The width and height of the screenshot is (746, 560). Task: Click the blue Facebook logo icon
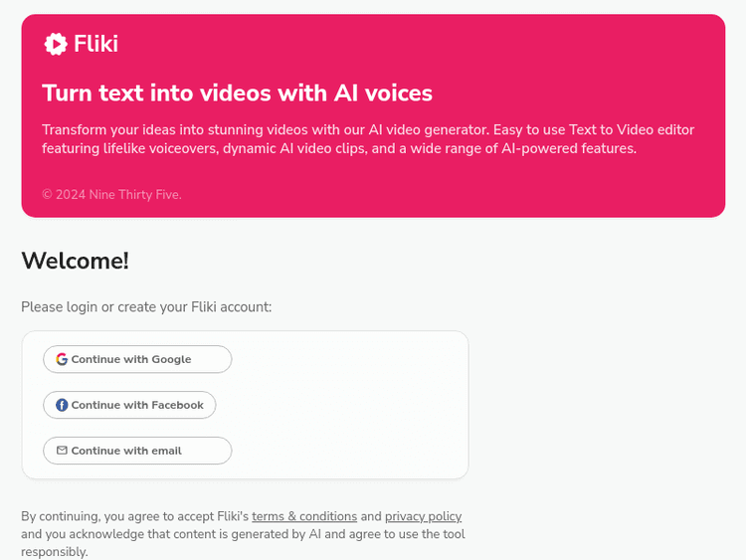point(62,405)
